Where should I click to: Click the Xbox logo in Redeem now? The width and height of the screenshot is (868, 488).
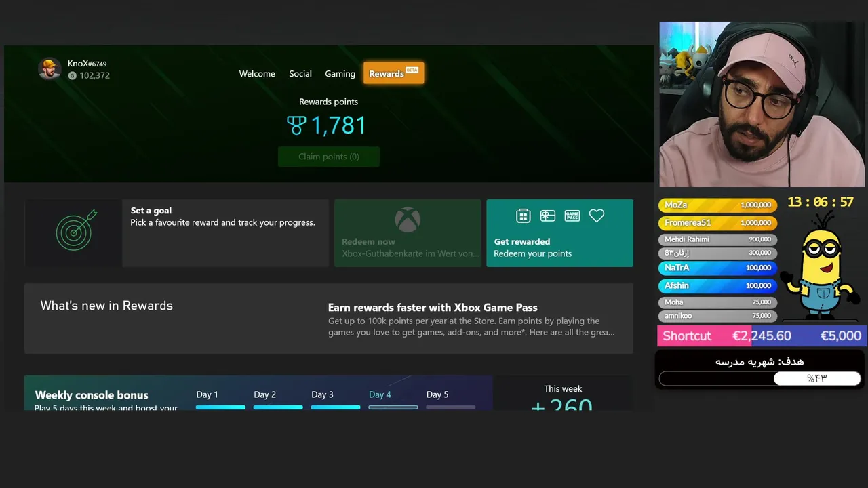click(x=408, y=220)
